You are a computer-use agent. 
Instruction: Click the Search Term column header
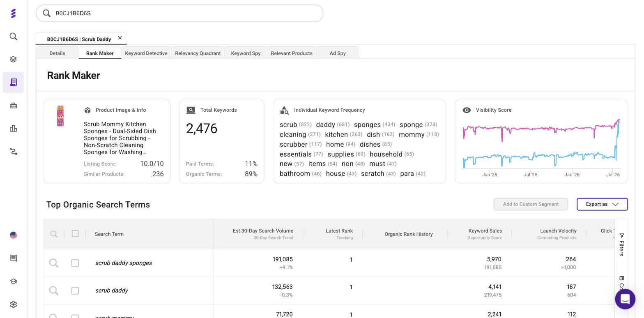[x=109, y=234]
